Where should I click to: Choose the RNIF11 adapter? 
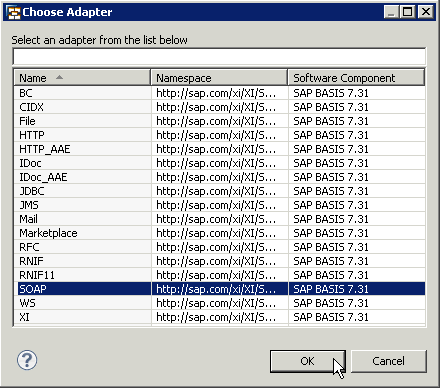point(219,275)
